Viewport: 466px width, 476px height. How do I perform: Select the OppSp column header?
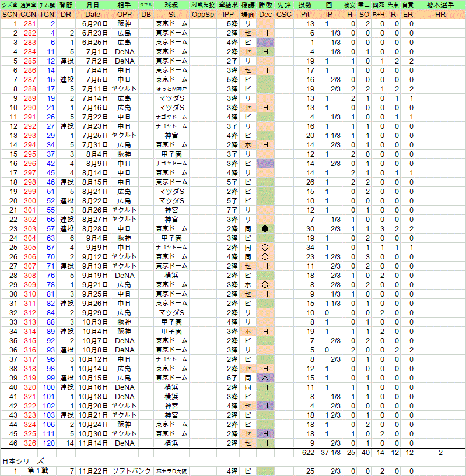pyautogui.click(x=203, y=15)
